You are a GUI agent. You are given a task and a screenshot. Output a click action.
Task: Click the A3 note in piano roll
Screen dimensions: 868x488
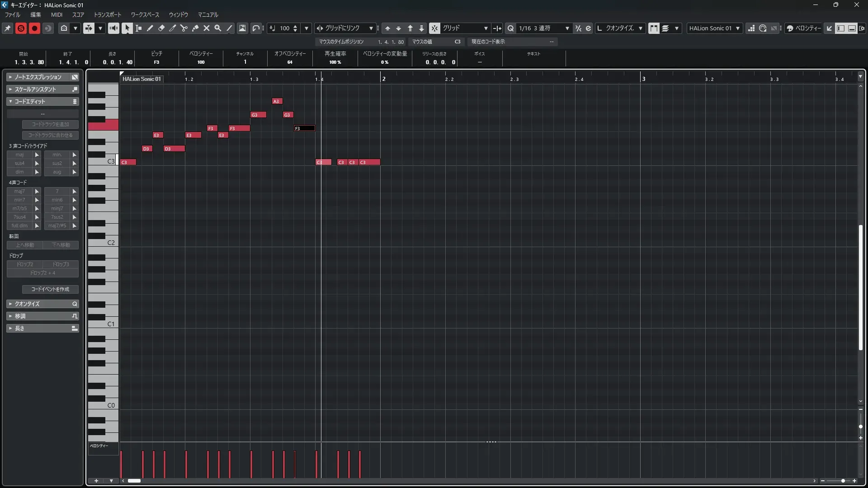pyautogui.click(x=277, y=101)
